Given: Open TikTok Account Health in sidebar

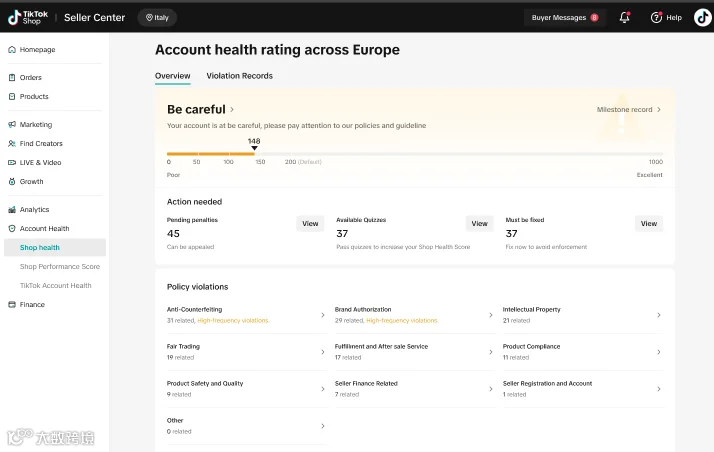Looking at the screenshot, I should tap(56, 286).
